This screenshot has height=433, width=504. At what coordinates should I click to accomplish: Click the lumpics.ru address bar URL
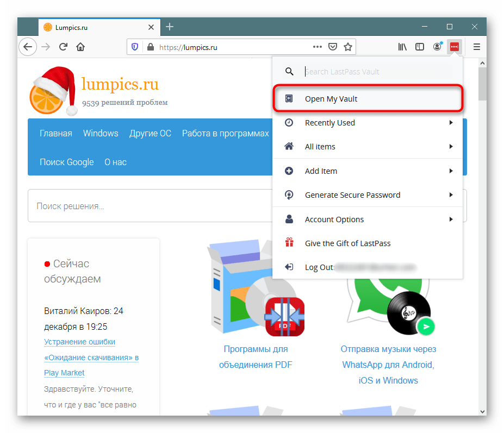(x=188, y=47)
